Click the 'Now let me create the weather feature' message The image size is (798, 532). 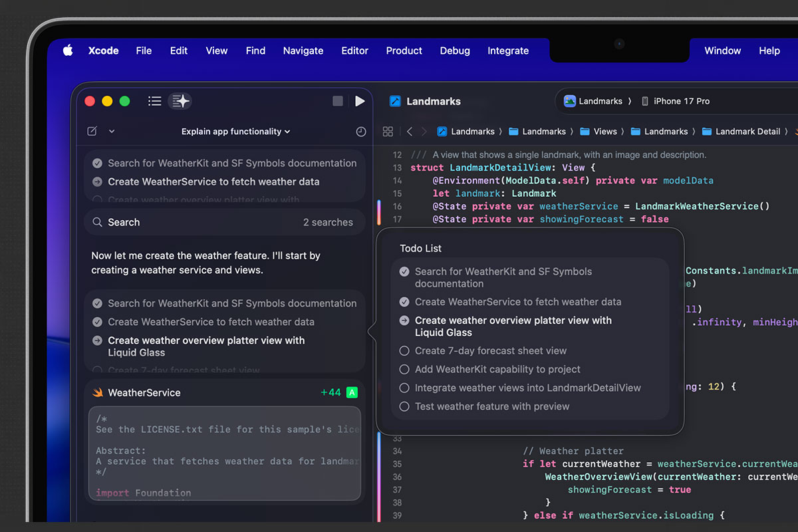click(206, 263)
